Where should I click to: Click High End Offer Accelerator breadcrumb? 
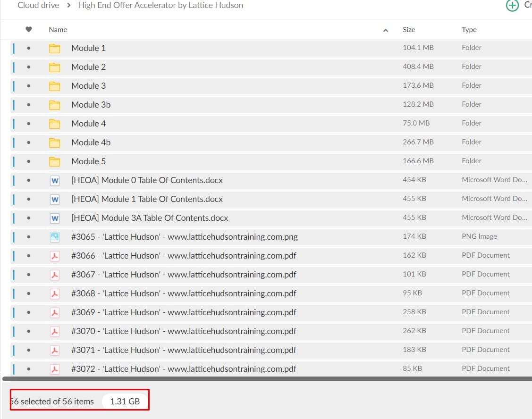pos(160,6)
